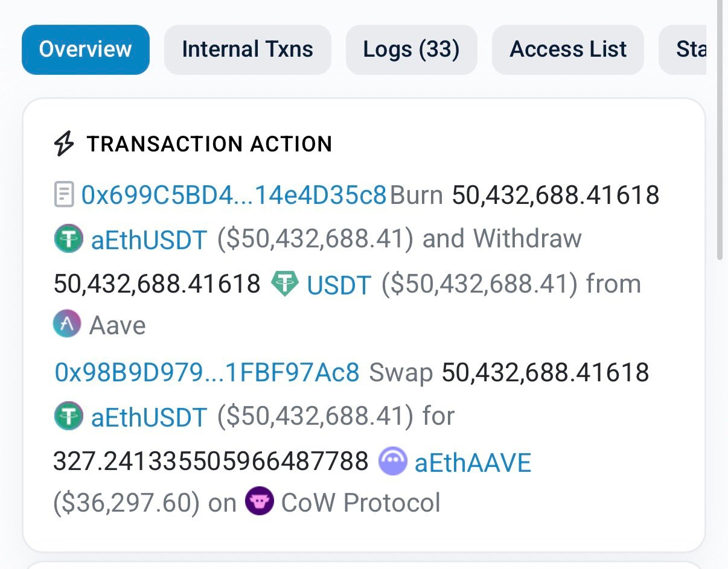Open address link 0x699C5BD4...14e4D35c8
The width and height of the screenshot is (728, 569).
tap(234, 195)
